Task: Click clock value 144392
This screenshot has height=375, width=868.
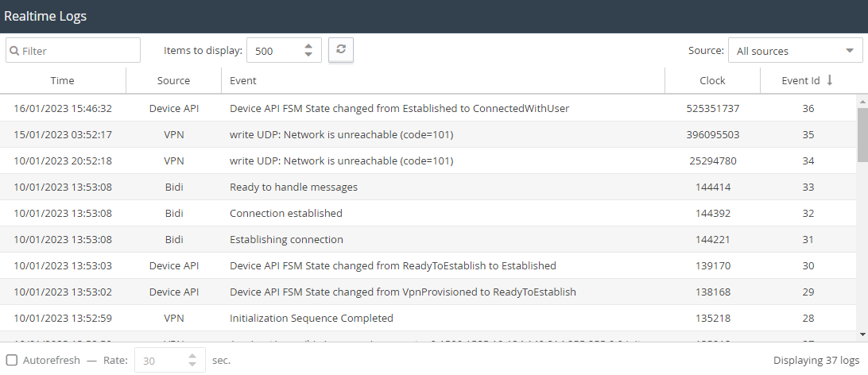Action: (712, 213)
